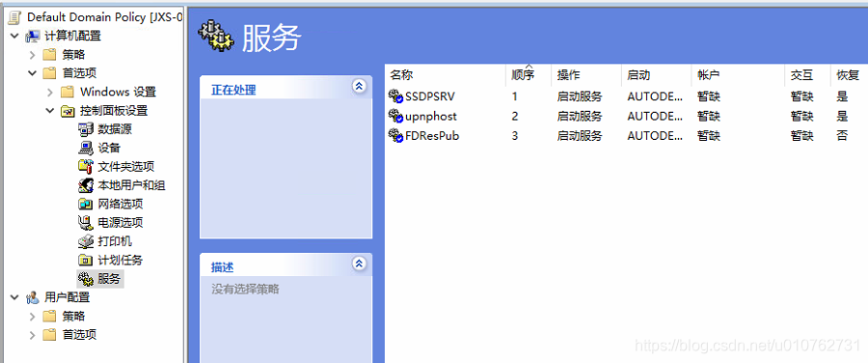Click the 计划任务 icon
This screenshot has width=868, height=363.
point(86,260)
